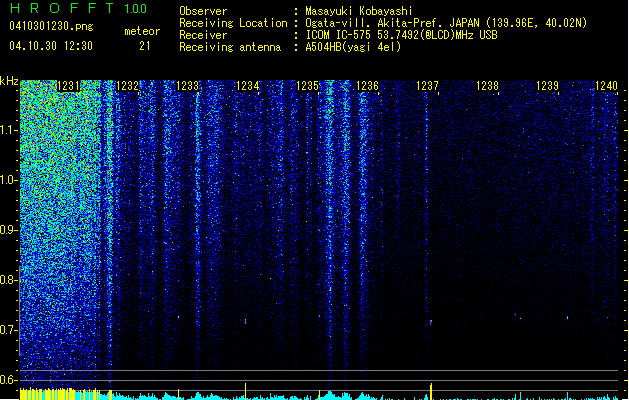Select the filename 0410301230.png
The height and width of the screenshot is (400, 629).
pos(51,26)
